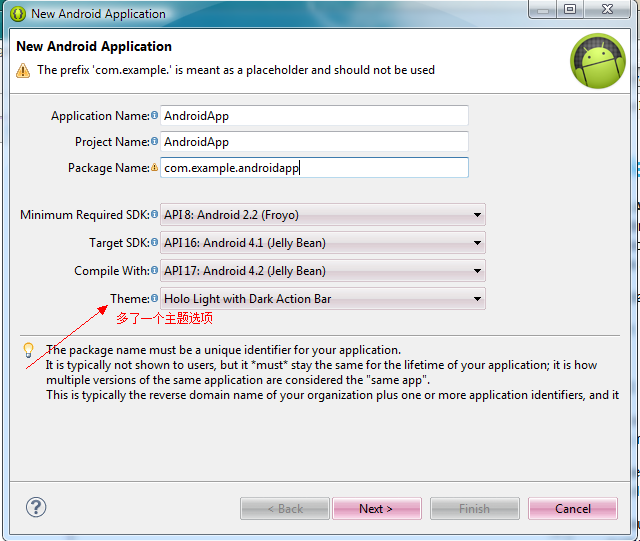The height and width of the screenshot is (541, 640).
Task: Click the 'New Android Application' bold heading
Action: tap(94, 47)
